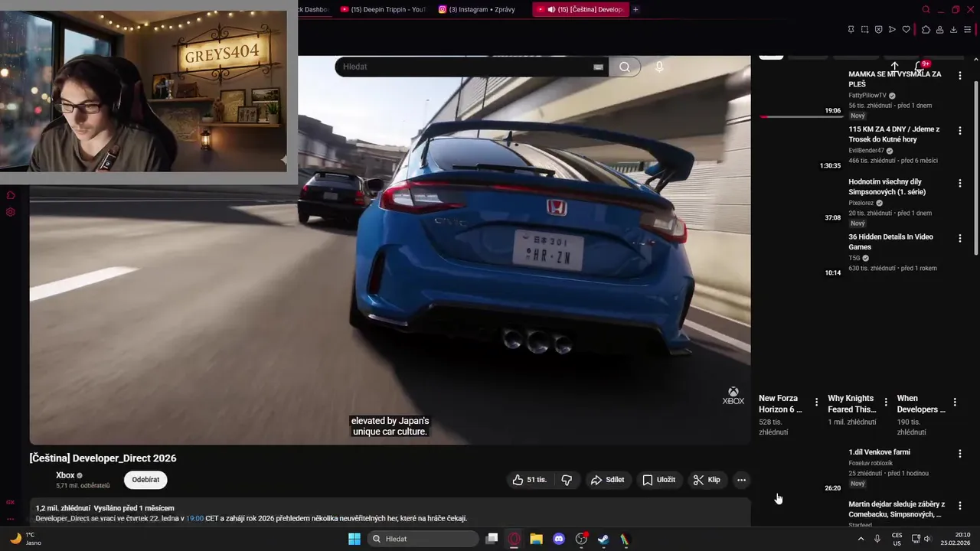Open options for 1.díl Venkove farmi video

(959, 454)
